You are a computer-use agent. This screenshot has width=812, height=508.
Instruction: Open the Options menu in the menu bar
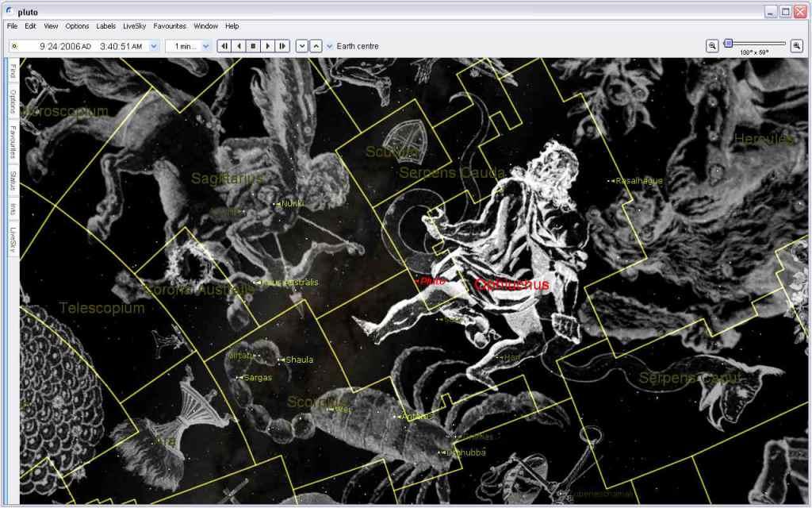(77, 26)
